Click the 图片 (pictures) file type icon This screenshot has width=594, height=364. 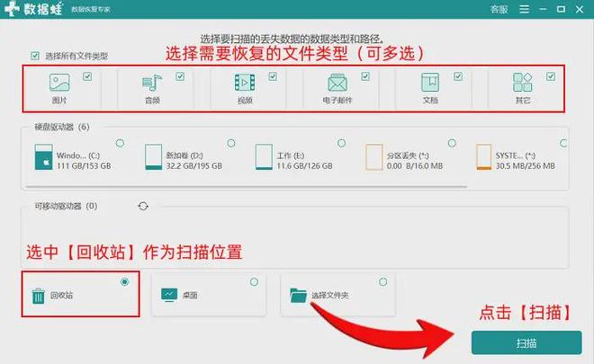[x=59, y=82]
